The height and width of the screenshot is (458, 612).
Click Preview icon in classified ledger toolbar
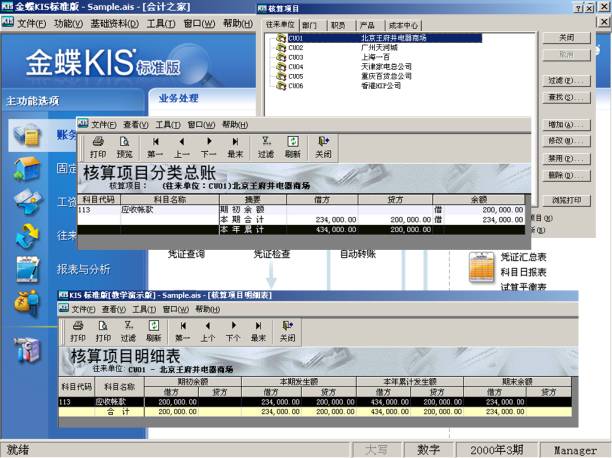pos(125,148)
